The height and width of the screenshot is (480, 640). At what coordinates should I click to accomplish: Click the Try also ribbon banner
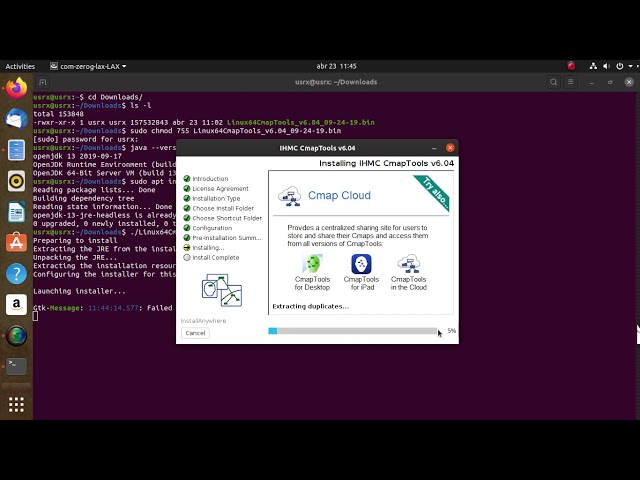435,191
